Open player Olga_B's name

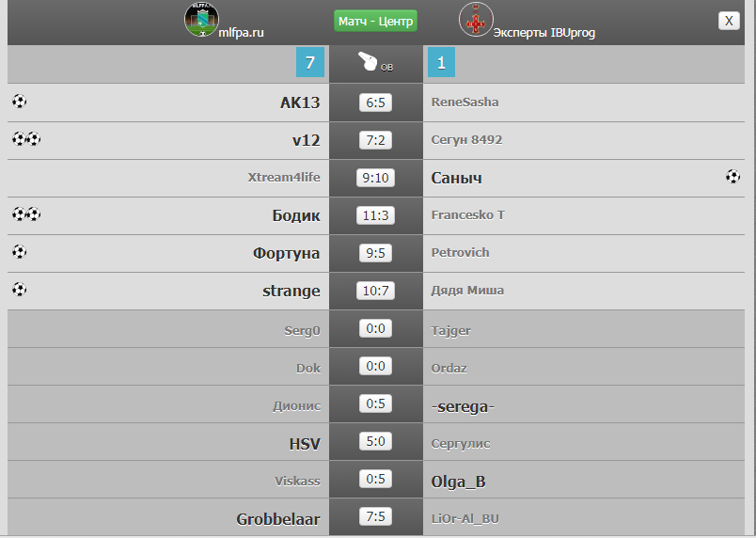pyautogui.click(x=458, y=482)
